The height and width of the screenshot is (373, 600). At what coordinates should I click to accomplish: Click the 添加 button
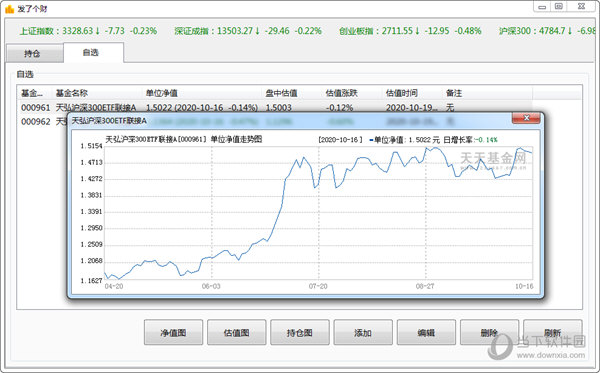click(363, 332)
